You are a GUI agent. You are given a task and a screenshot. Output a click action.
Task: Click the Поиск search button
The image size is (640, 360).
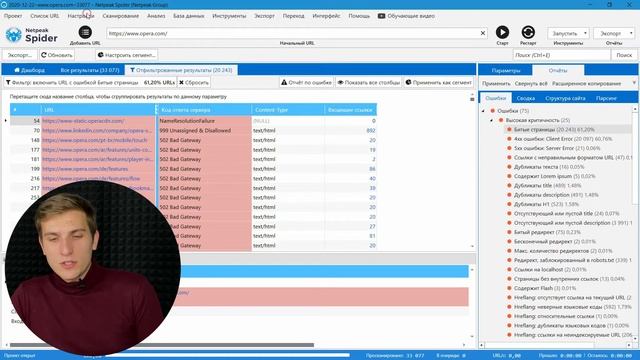click(x=624, y=55)
